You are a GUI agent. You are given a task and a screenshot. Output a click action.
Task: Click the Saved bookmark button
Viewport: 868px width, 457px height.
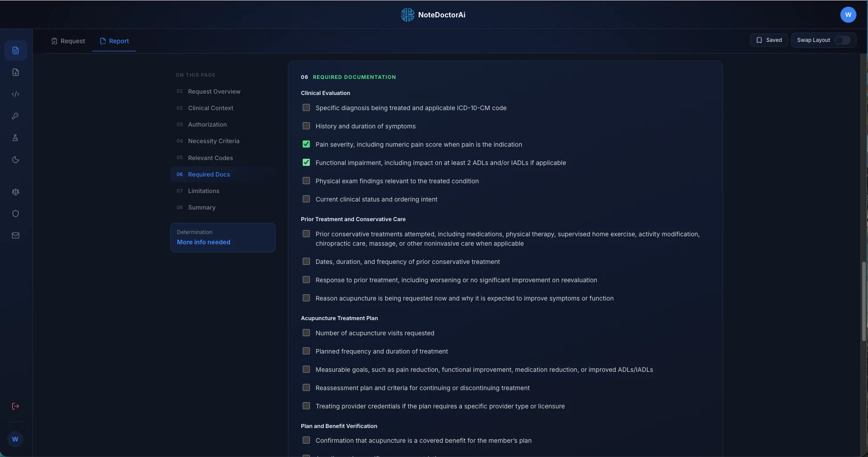pyautogui.click(x=769, y=40)
